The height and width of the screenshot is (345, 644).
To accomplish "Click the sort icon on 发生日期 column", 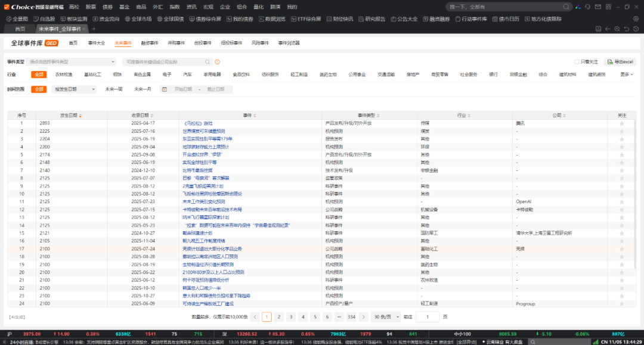I will (x=80, y=115).
